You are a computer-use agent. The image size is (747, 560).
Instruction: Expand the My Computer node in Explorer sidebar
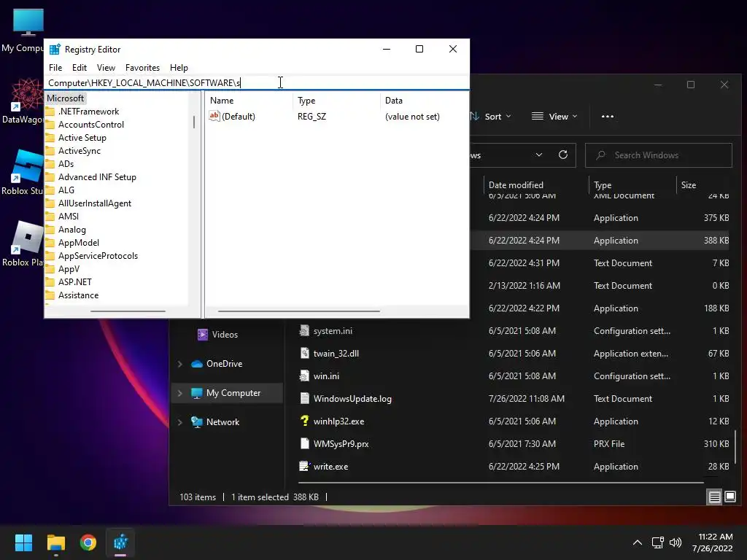[x=180, y=393]
